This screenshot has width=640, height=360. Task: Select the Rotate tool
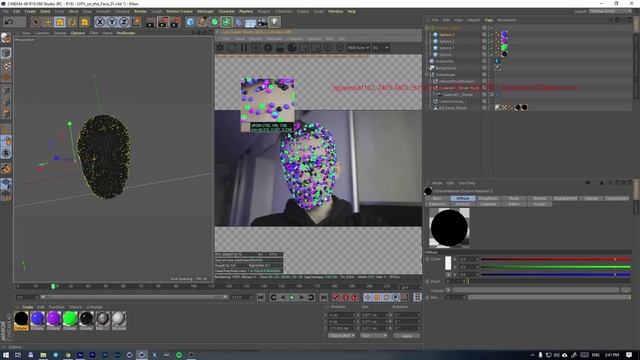pyautogui.click(x=72, y=22)
